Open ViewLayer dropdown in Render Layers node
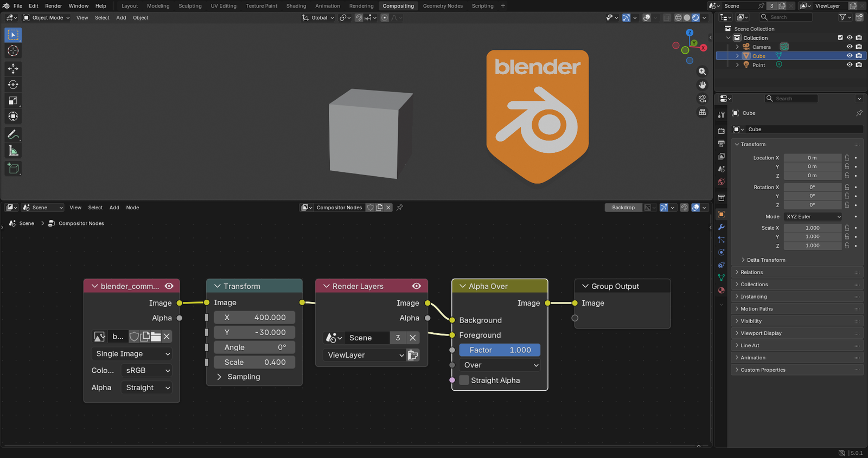 tap(364, 355)
